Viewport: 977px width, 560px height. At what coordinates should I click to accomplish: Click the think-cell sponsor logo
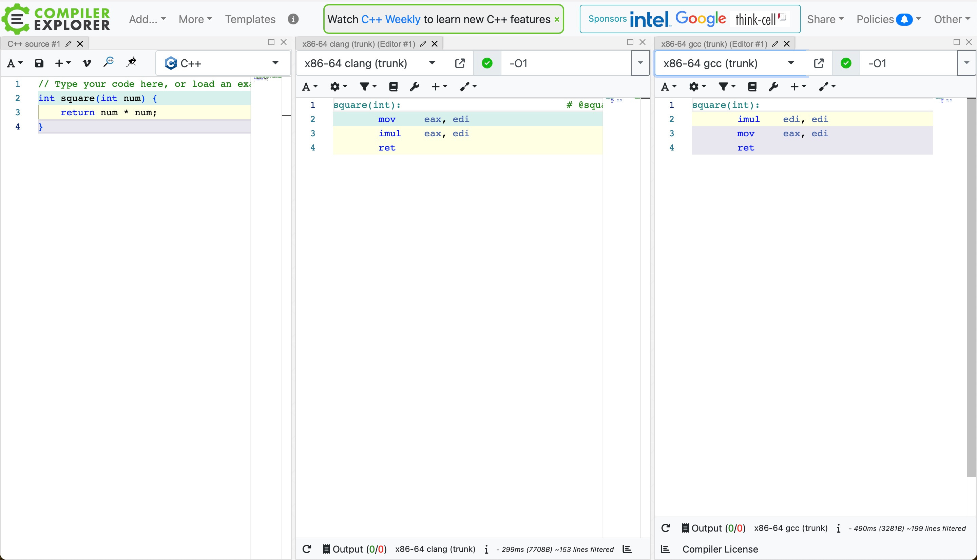(x=761, y=19)
